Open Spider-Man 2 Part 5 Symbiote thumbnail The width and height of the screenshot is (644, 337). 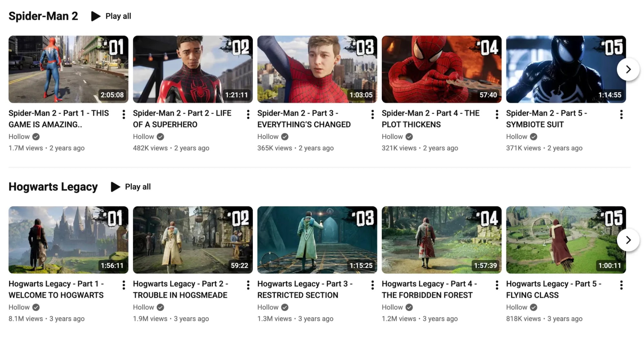[x=566, y=69]
